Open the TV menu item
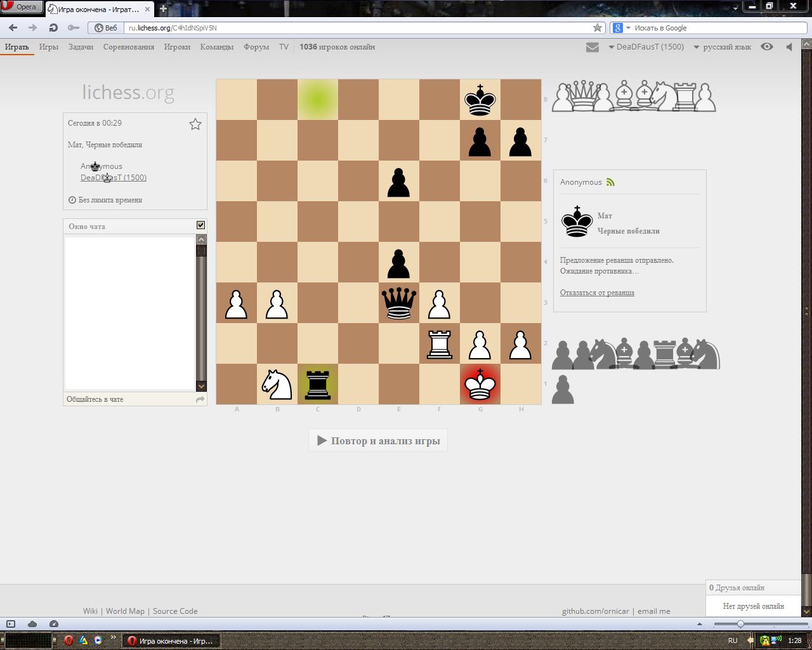The width and height of the screenshot is (812, 650). 284,47
